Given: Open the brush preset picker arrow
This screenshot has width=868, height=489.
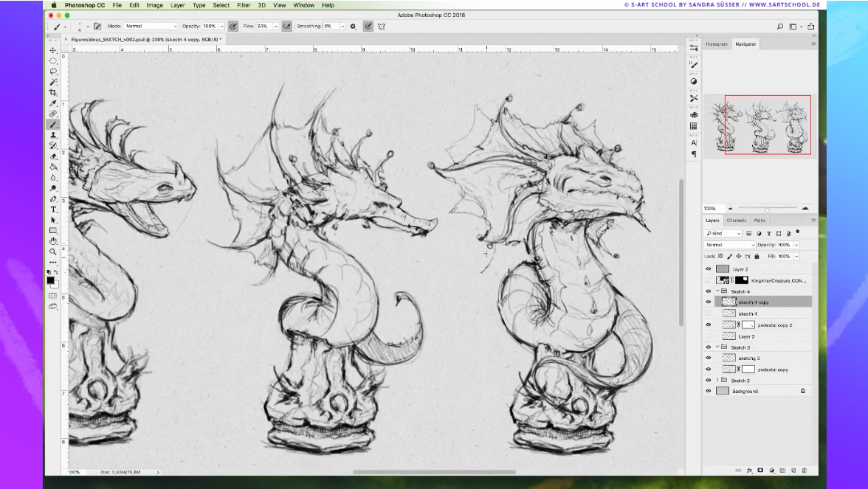Looking at the screenshot, I should 87,27.
